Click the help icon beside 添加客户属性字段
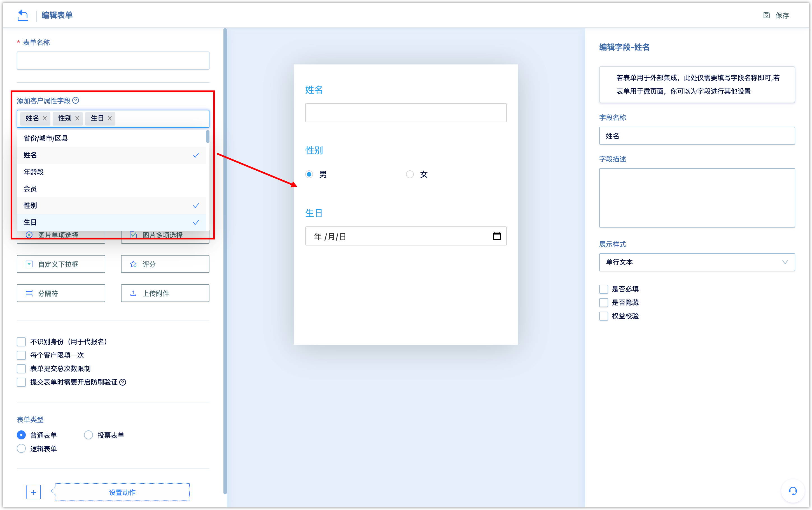Screen dimensions: 812x510 tap(76, 101)
